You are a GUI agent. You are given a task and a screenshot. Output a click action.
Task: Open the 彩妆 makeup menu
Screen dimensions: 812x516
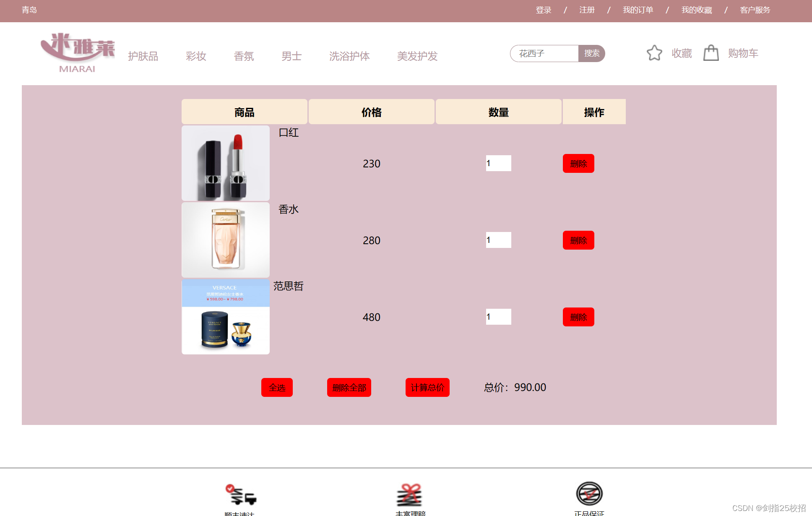tap(196, 56)
